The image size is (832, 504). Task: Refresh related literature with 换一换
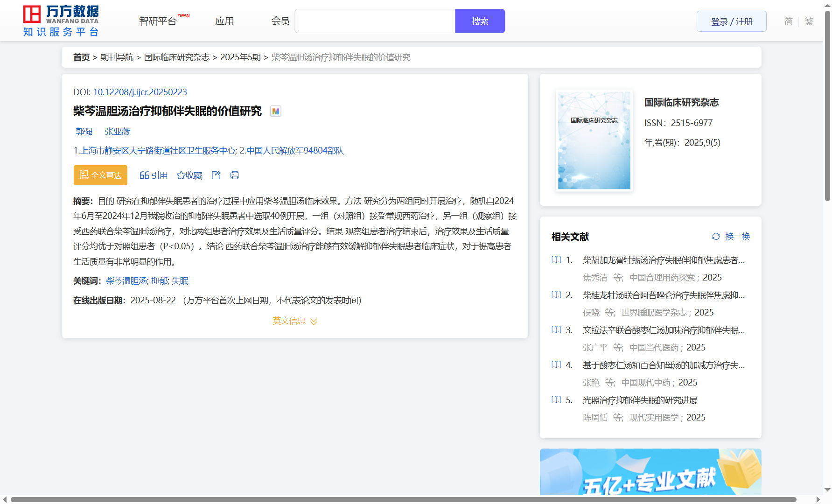(x=731, y=237)
